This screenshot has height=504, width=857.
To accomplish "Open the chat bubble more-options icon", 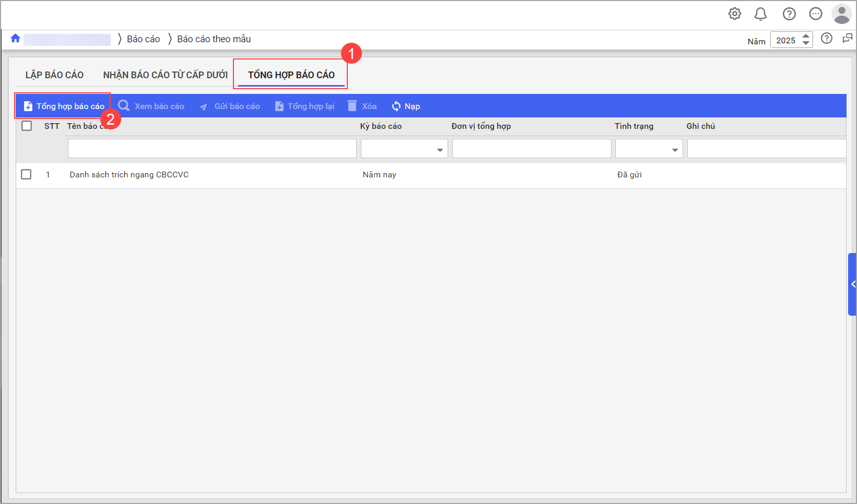I will pos(815,14).
